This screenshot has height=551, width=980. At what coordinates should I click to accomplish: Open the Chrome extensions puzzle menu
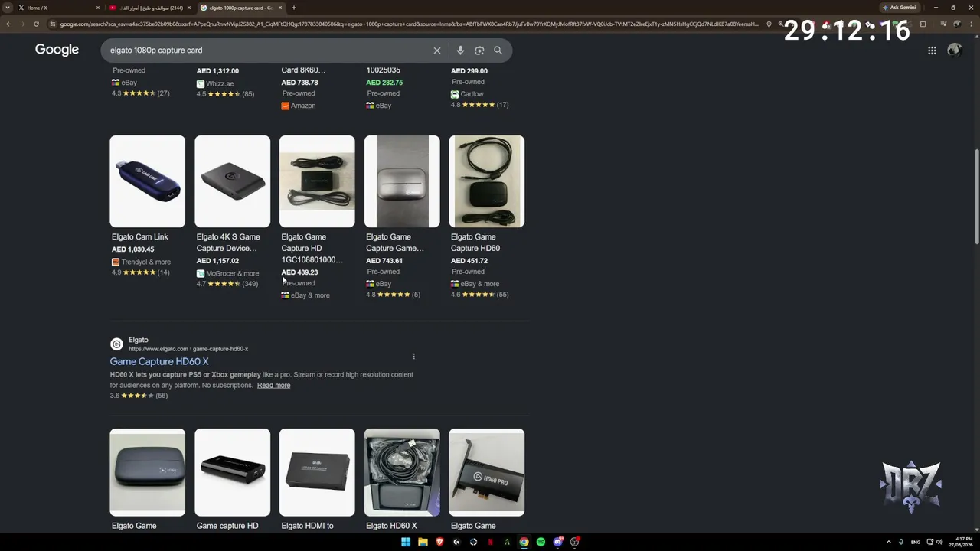pos(923,24)
